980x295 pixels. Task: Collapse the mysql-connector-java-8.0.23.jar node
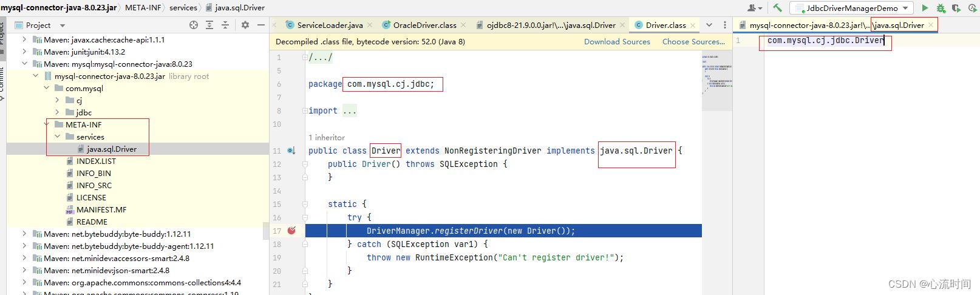35,76
